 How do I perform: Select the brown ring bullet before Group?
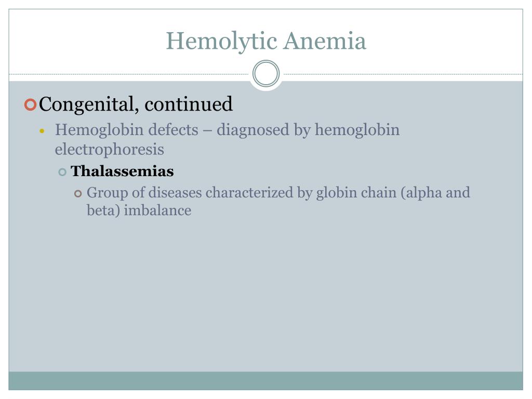click(78, 194)
